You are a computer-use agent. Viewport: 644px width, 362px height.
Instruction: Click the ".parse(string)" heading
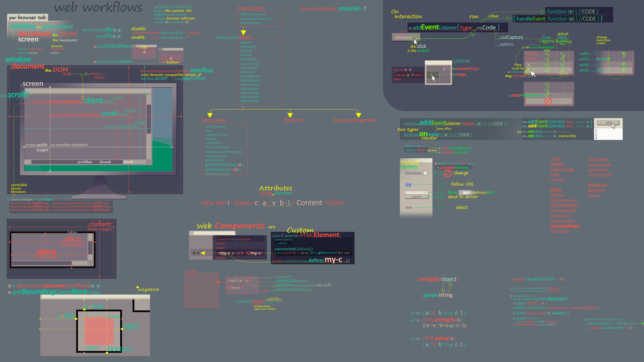[x=437, y=295]
